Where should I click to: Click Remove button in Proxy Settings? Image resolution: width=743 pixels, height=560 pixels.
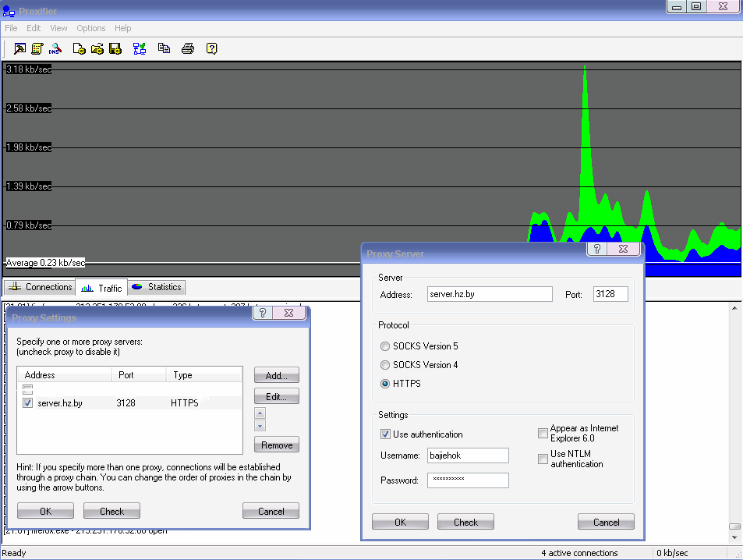pyautogui.click(x=276, y=445)
